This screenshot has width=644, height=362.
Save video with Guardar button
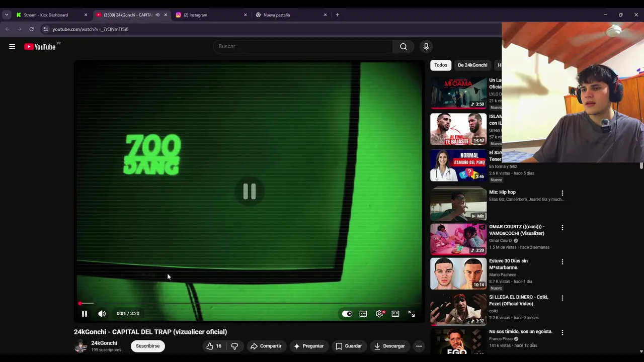pos(349,346)
